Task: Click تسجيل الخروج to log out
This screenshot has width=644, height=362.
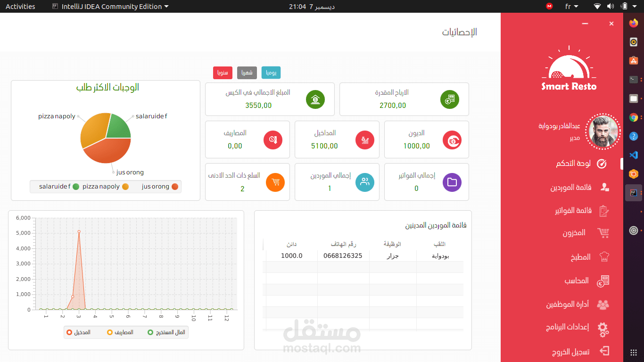Action: [x=571, y=351]
